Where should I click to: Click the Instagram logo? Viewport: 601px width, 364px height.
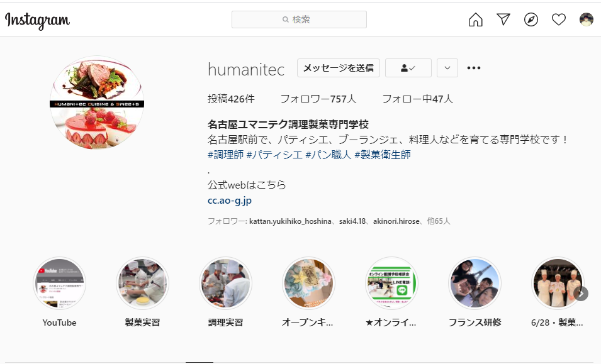tap(37, 20)
